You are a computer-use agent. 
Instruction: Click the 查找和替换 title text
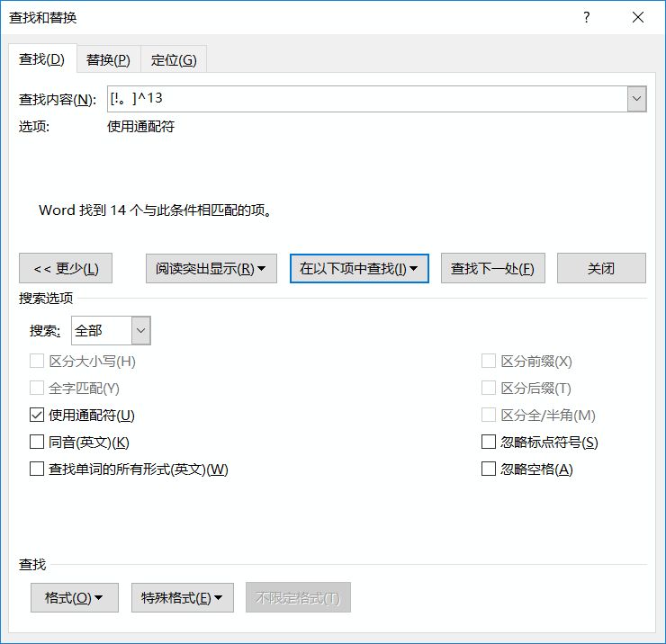pos(43,18)
